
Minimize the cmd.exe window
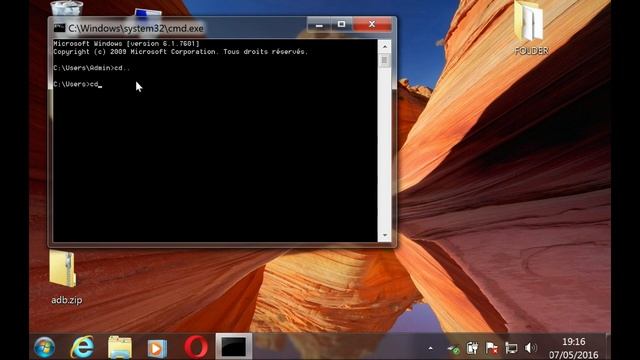click(319, 24)
